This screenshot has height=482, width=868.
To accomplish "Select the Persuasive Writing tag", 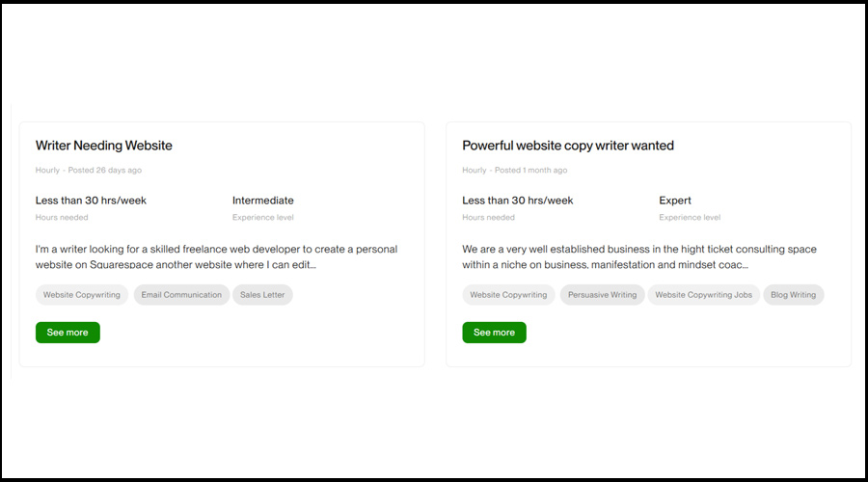I will click(602, 295).
